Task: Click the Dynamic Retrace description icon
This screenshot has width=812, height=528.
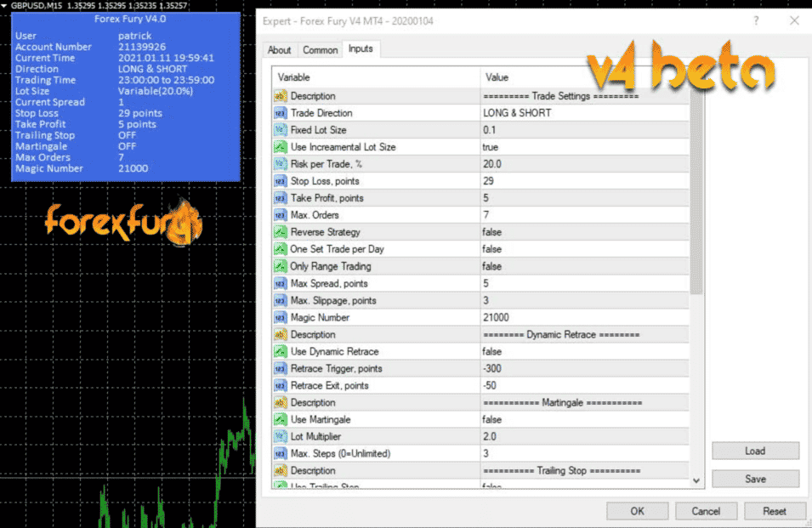Action: [280, 335]
